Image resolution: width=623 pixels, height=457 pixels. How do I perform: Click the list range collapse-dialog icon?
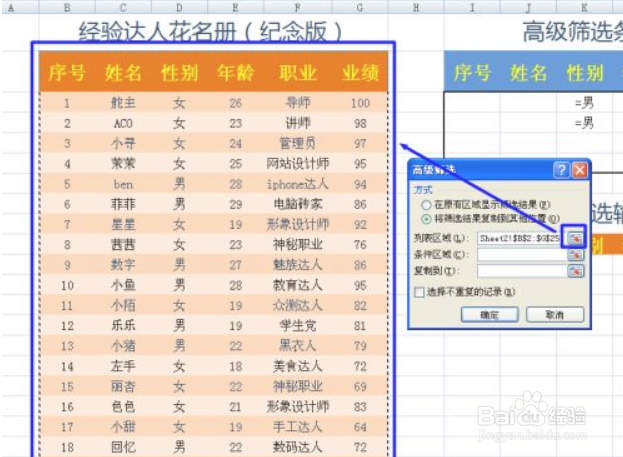pos(575,238)
